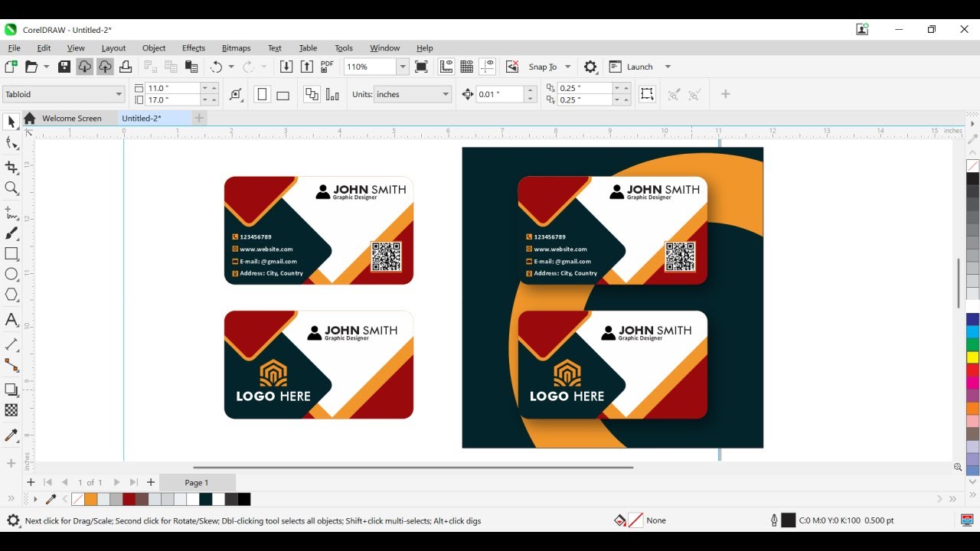Viewport: 980px width, 551px height.
Task: Select the Connector tool
Action: [x=11, y=365]
